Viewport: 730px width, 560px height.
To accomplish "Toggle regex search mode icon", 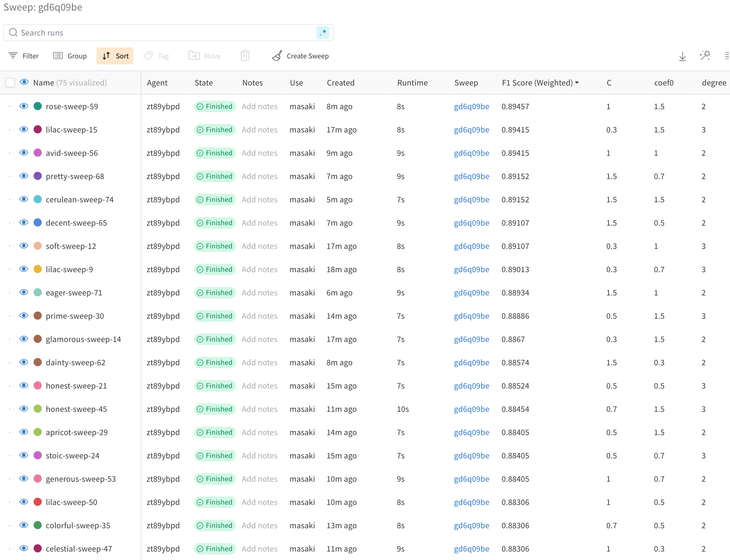I will (x=322, y=33).
